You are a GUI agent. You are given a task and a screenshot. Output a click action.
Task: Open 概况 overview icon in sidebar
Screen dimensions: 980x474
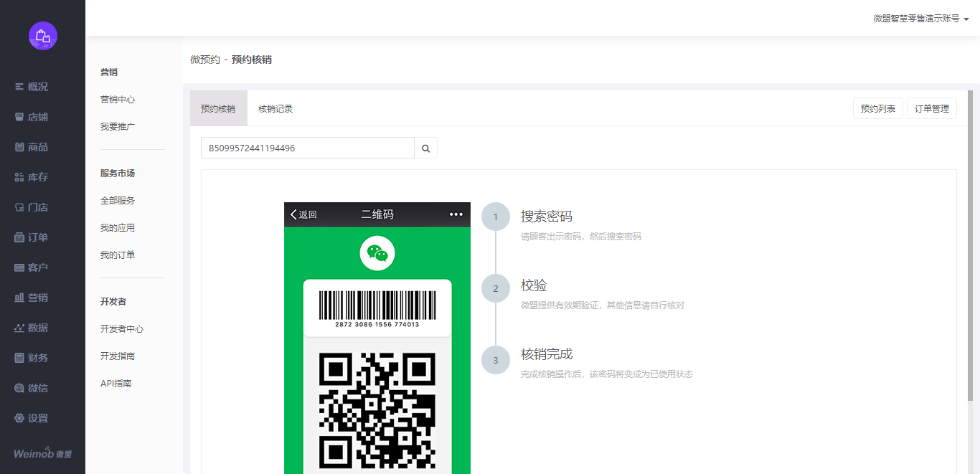(x=19, y=87)
